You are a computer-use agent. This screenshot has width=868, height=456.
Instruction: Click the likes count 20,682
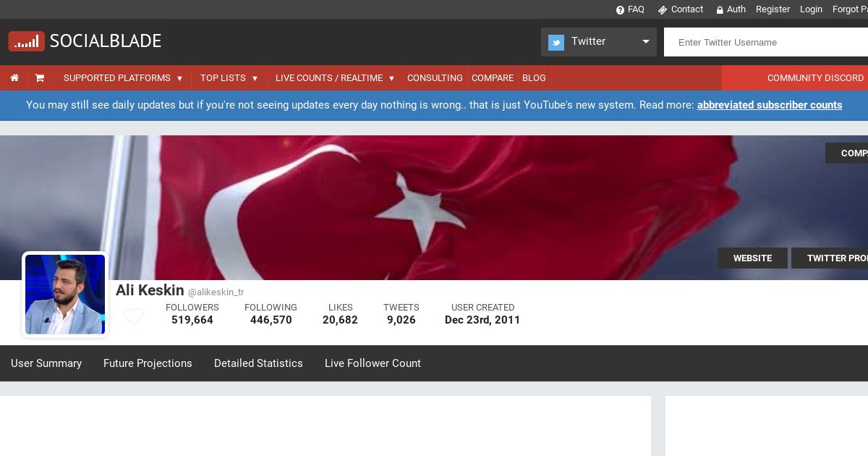340,320
